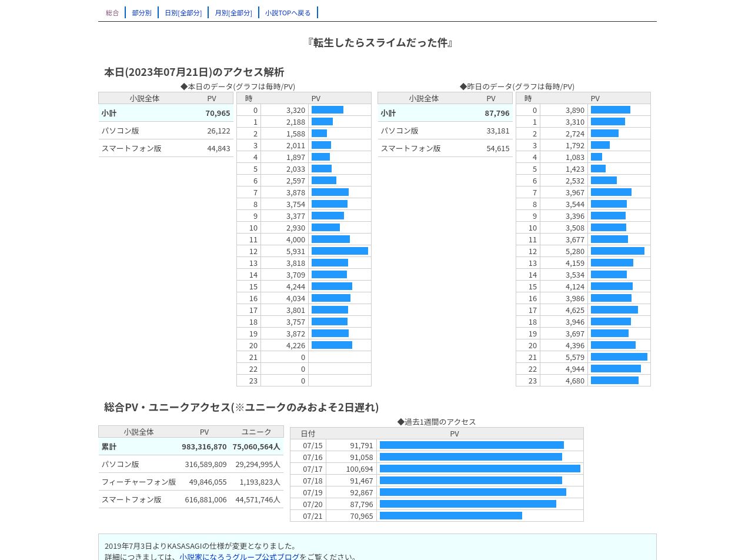
Task: Click the ◆昨日のデータ caption
Action: tap(517, 86)
